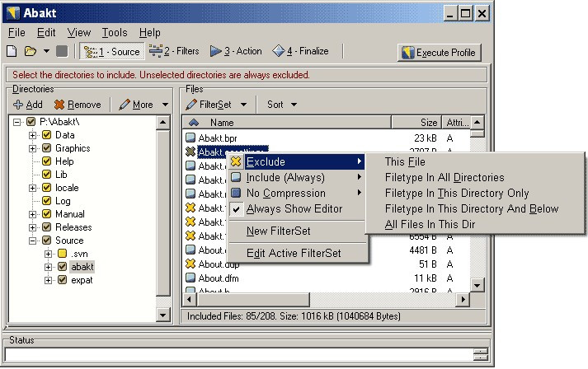
Task: Open the Help menu
Action: click(149, 33)
